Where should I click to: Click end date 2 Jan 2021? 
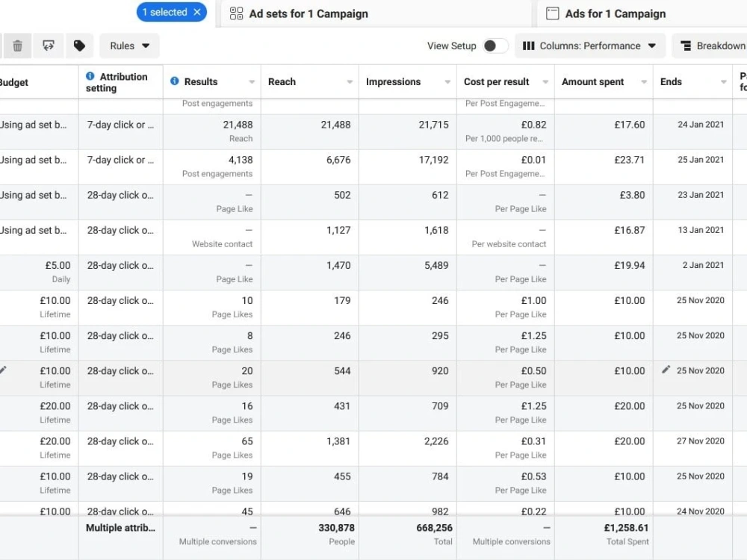point(703,265)
